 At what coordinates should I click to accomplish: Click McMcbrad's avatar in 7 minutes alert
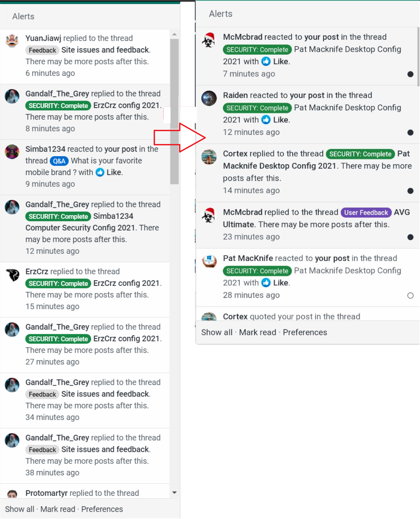pyautogui.click(x=209, y=40)
